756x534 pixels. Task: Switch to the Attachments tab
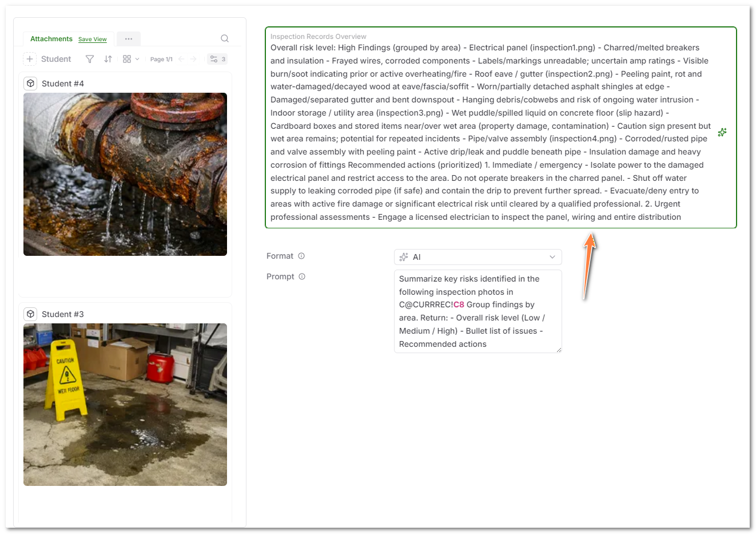(51, 38)
